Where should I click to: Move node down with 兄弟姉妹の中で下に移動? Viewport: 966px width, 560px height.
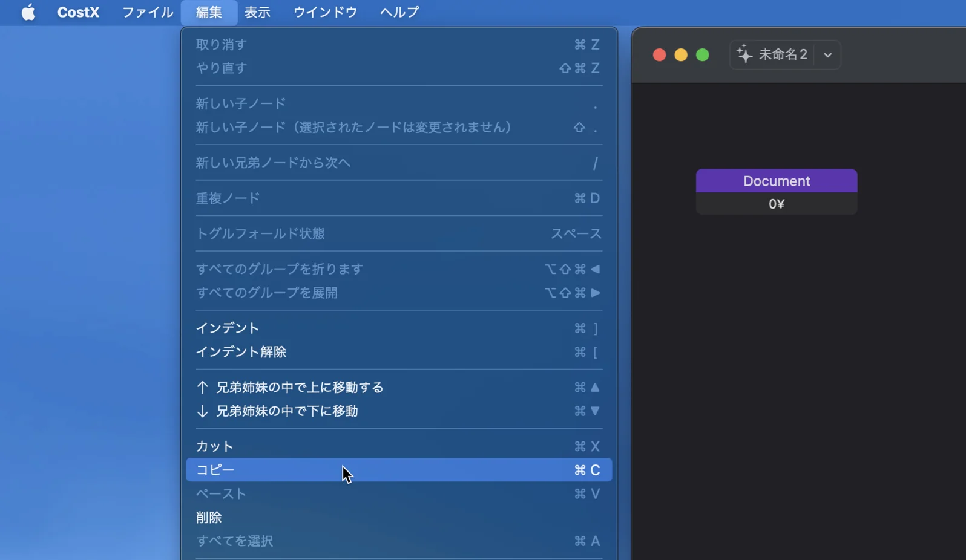click(x=399, y=411)
